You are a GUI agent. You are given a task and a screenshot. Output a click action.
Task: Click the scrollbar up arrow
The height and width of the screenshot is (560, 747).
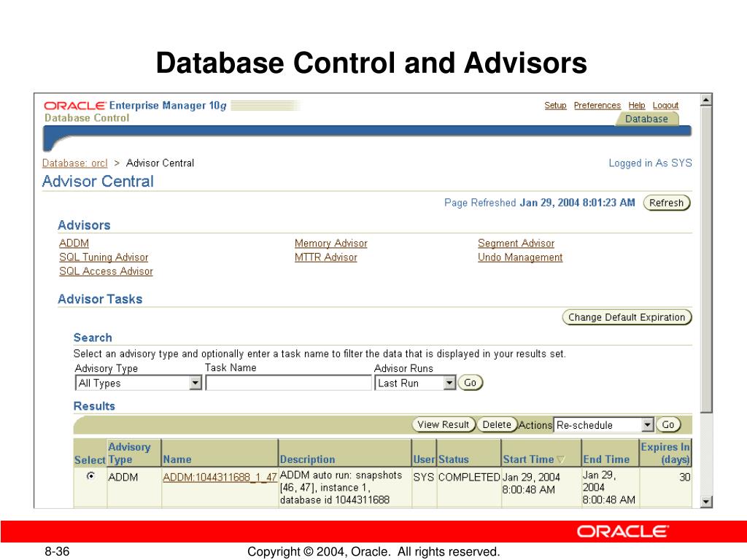coord(706,99)
